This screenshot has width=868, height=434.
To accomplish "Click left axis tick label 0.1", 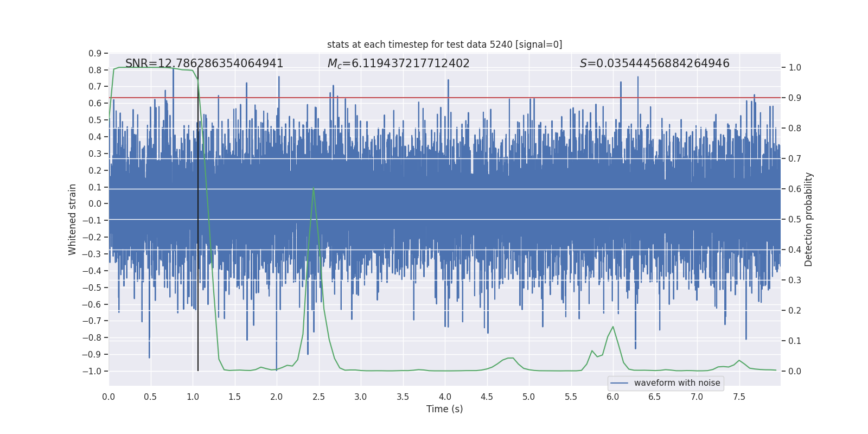I will click(x=95, y=187).
